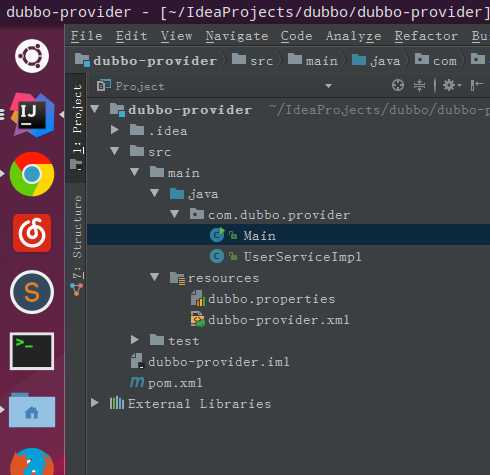Image resolution: width=490 pixels, height=475 pixels.
Task: Collapse the dubbo-provider root node
Action: 95,109
